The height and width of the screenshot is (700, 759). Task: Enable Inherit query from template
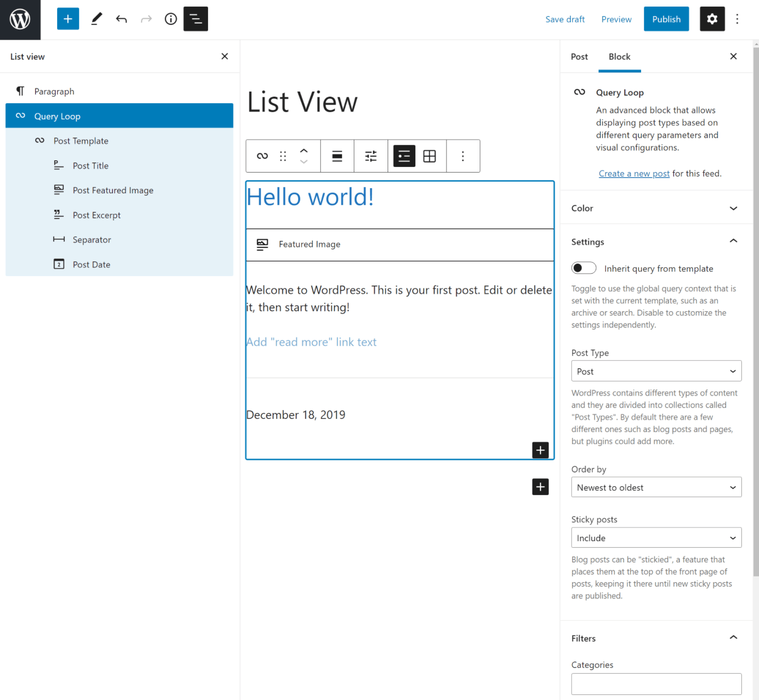click(x=583, y=268)
